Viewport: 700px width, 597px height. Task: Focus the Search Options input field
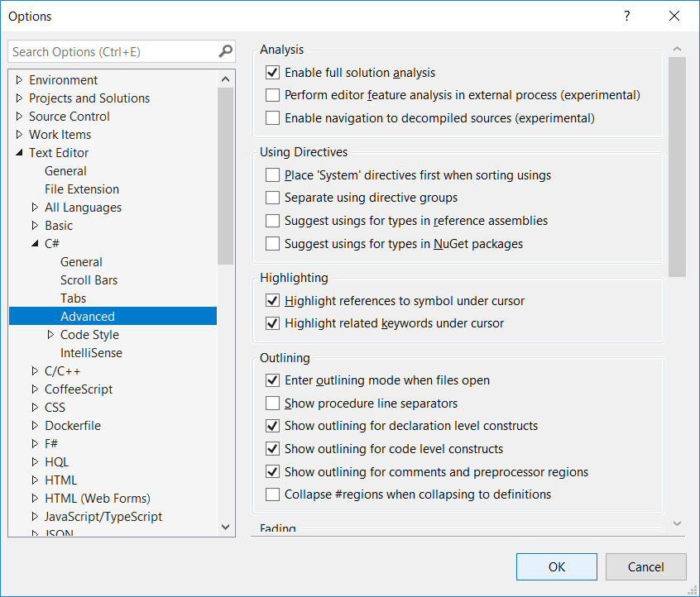(x=112, y=52)
